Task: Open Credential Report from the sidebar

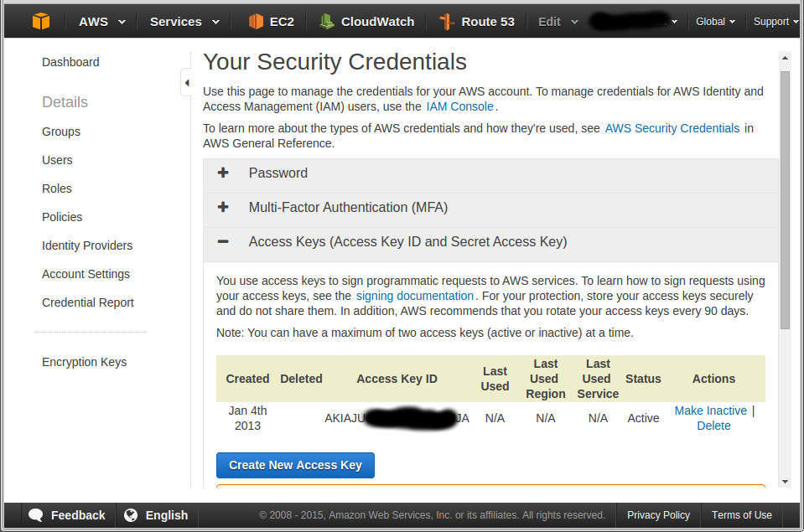Action: (x=88, y=302)
